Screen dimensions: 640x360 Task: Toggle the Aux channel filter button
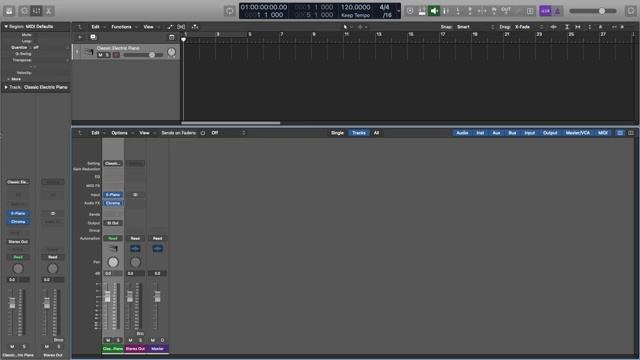[x=496, y=133]
